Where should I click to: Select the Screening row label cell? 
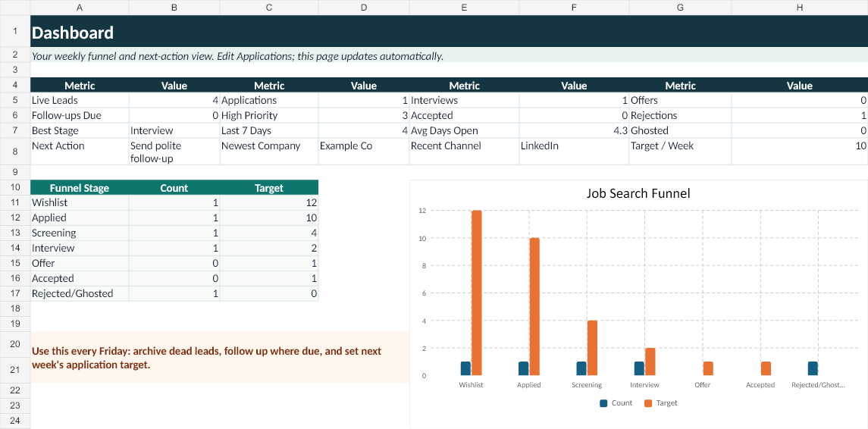80,233
